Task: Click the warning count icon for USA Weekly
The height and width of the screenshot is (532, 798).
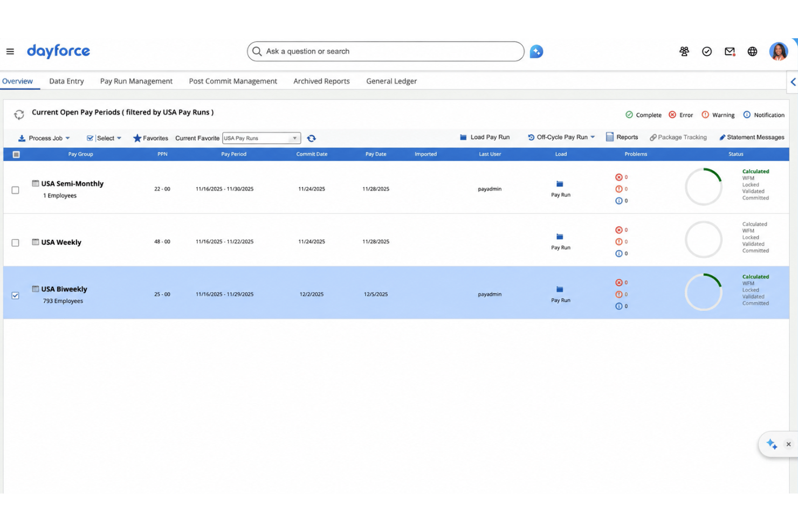Action: coord(619,241)
